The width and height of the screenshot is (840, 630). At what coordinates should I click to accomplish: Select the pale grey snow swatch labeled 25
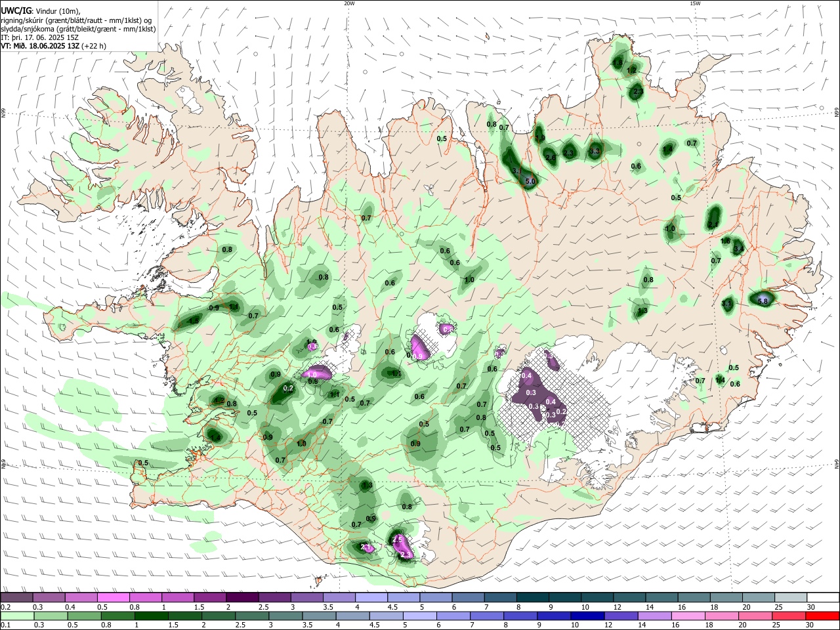click(x=790, y=597)
